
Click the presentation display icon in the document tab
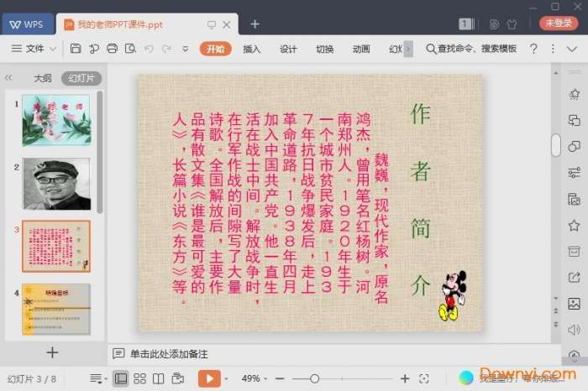(x=212, y=24)
